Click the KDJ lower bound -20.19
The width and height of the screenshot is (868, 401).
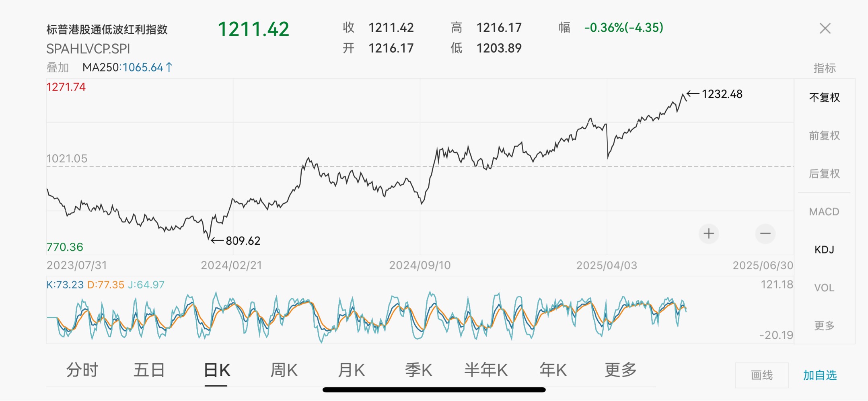776,335
